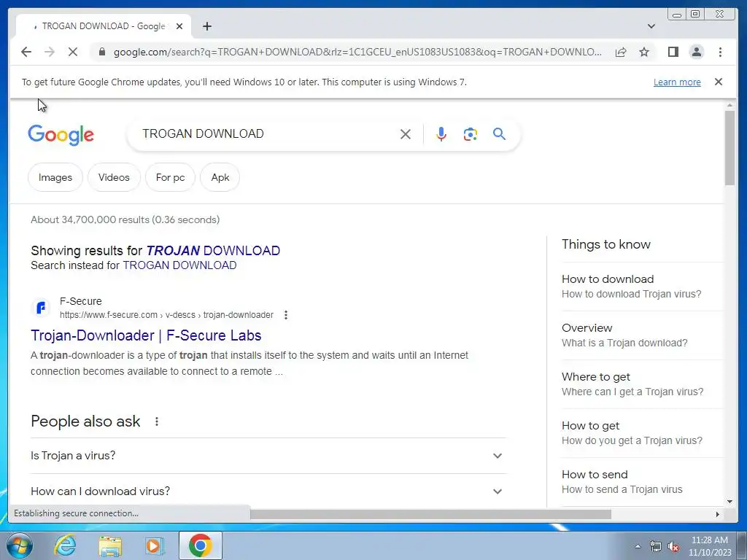Stop loading the page
The width and height of the screenshot is (747, 560).
click(73, 52)
